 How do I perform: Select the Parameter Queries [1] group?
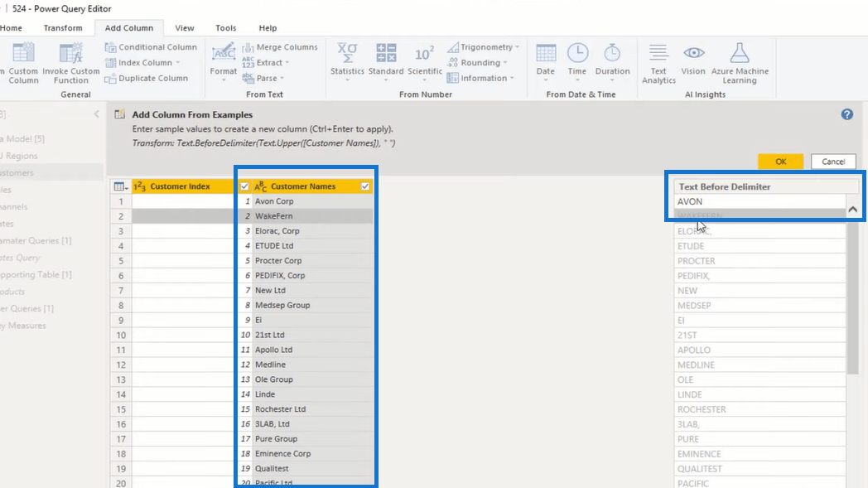pyautogui.click(x=36, y=240)
